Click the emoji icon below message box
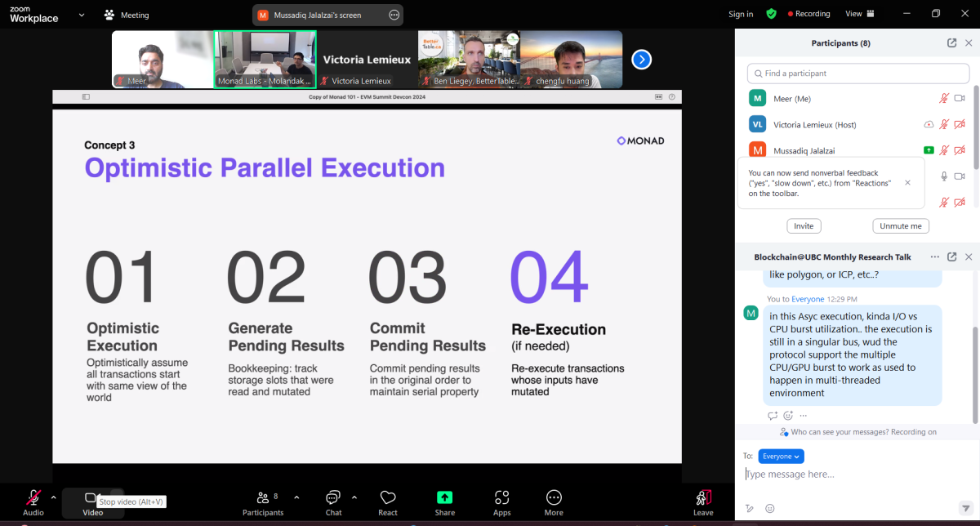 [769, 508]
